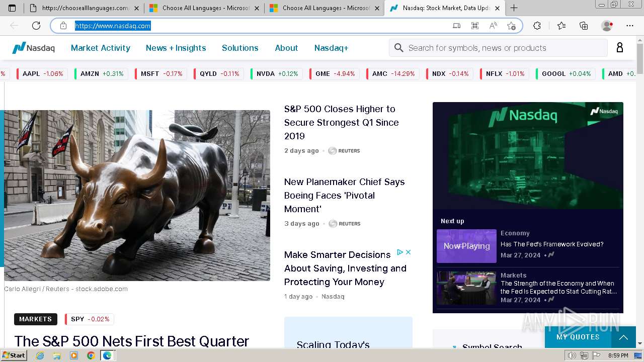Click the Wall Street bull image
The image size is (644, 362).
[137, 195]
